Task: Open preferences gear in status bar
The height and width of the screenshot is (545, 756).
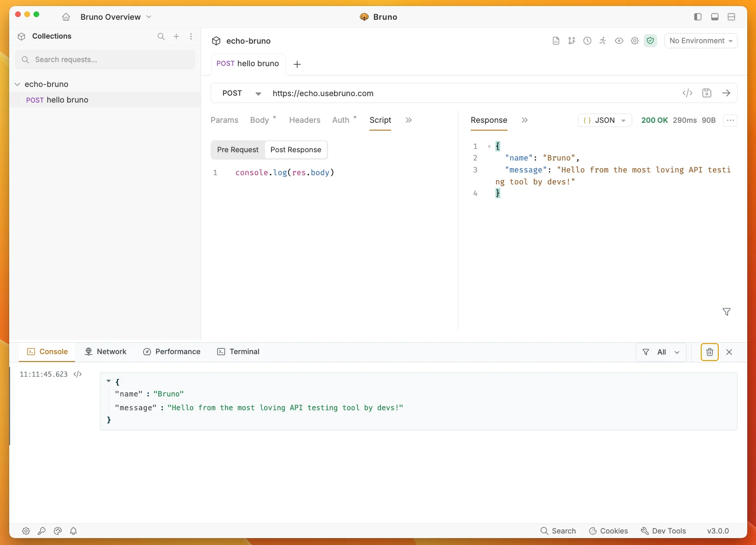Action: click(26, 531)
